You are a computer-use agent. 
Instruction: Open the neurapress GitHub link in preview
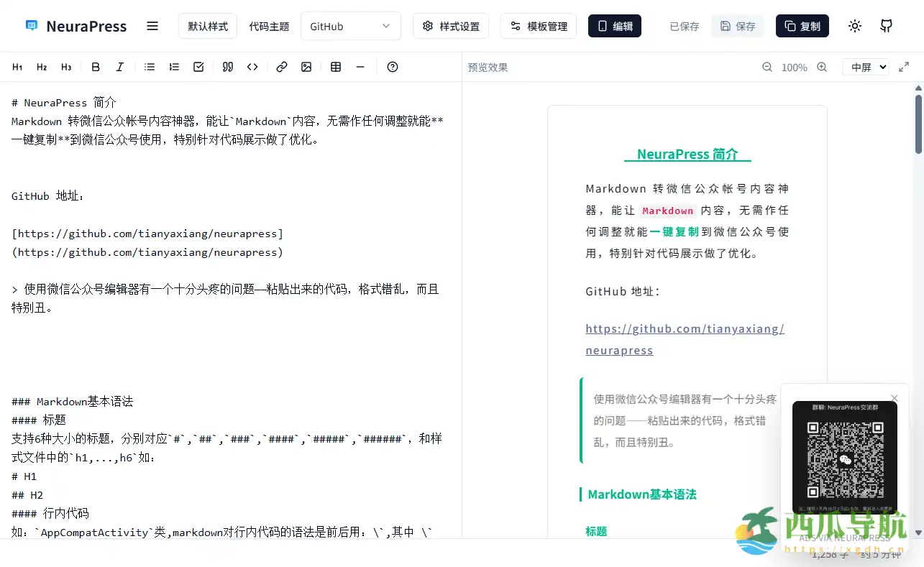(685, 328)
